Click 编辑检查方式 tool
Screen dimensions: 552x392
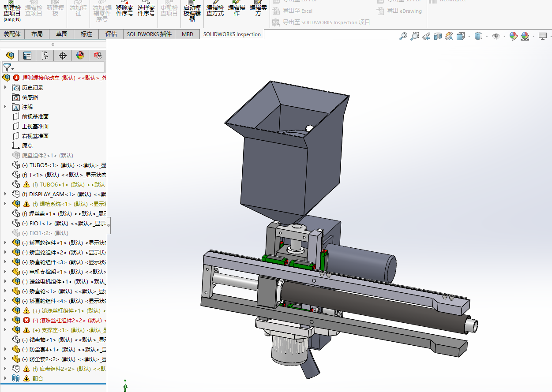coord(215,9)
